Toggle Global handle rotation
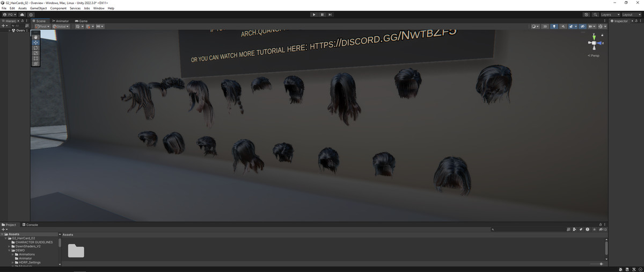This screenshot has height=272, width=644. (x=61, y=26)
